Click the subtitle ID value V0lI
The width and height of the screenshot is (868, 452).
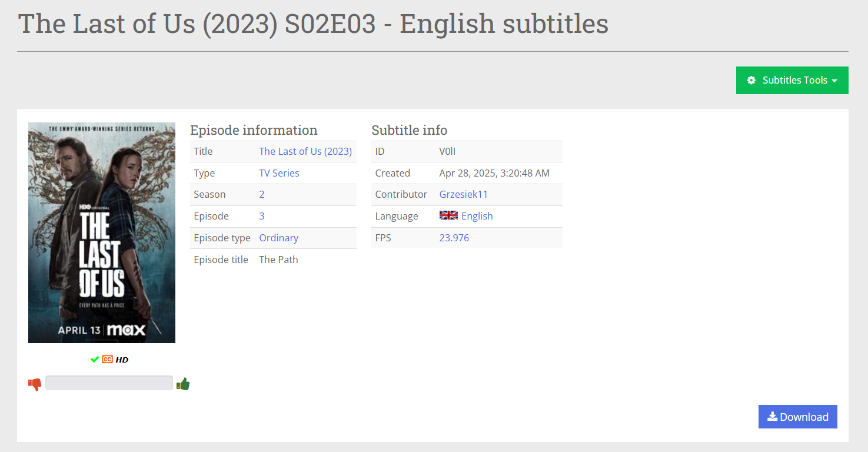pos(448,151)
